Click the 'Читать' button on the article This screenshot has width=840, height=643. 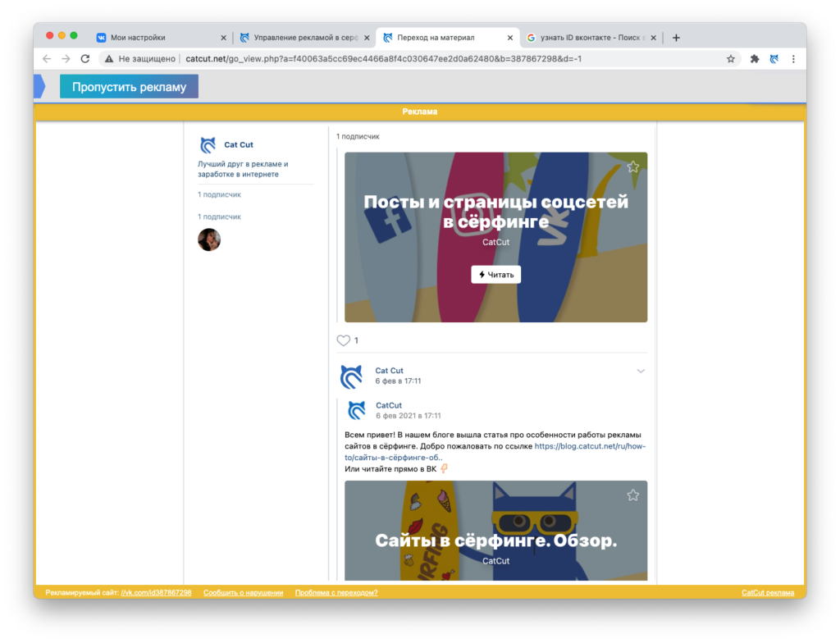point(496,275)
